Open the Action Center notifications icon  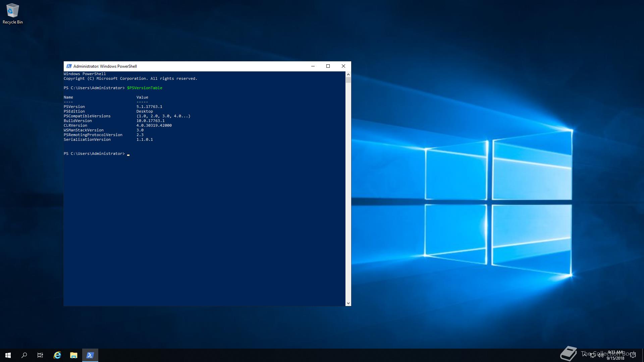click(x=633, y=355)
